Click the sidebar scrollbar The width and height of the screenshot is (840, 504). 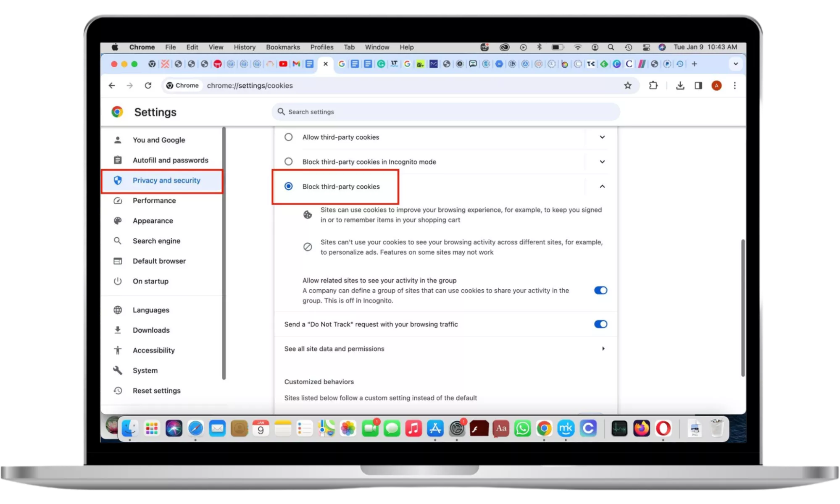tap(224, 253)
